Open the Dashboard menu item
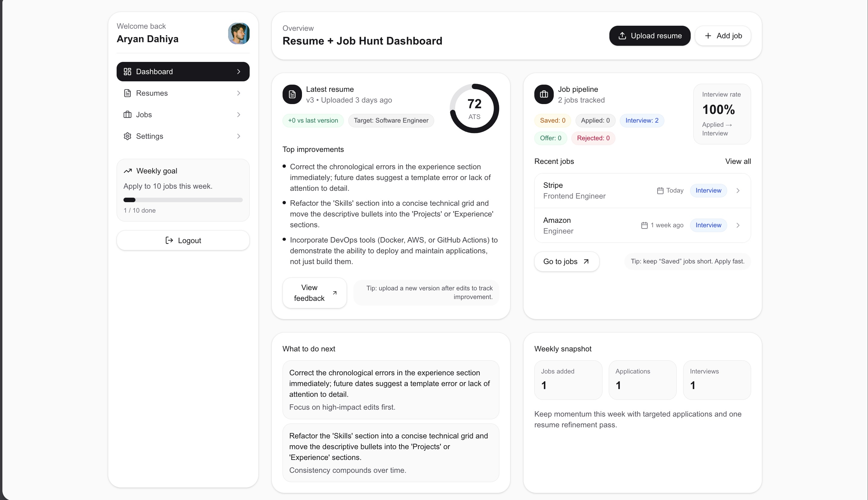 pos(183,71)
